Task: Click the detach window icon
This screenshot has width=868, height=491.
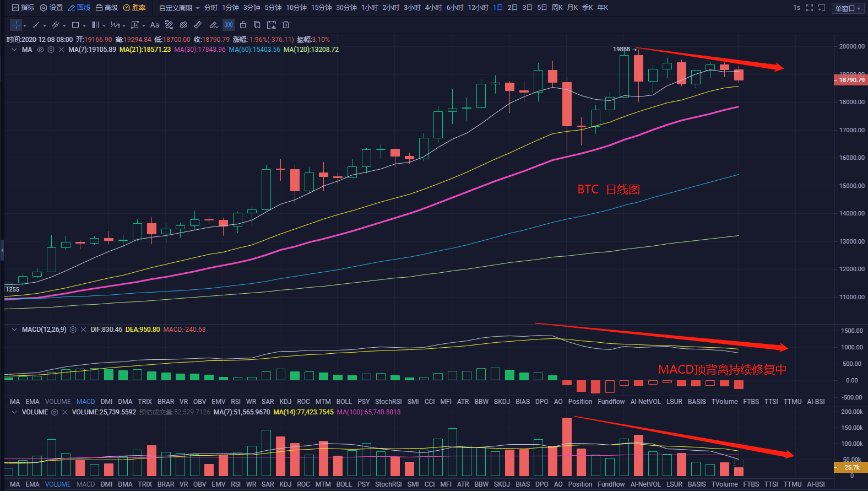Action: pyautogui.click(x=822, y=8)
